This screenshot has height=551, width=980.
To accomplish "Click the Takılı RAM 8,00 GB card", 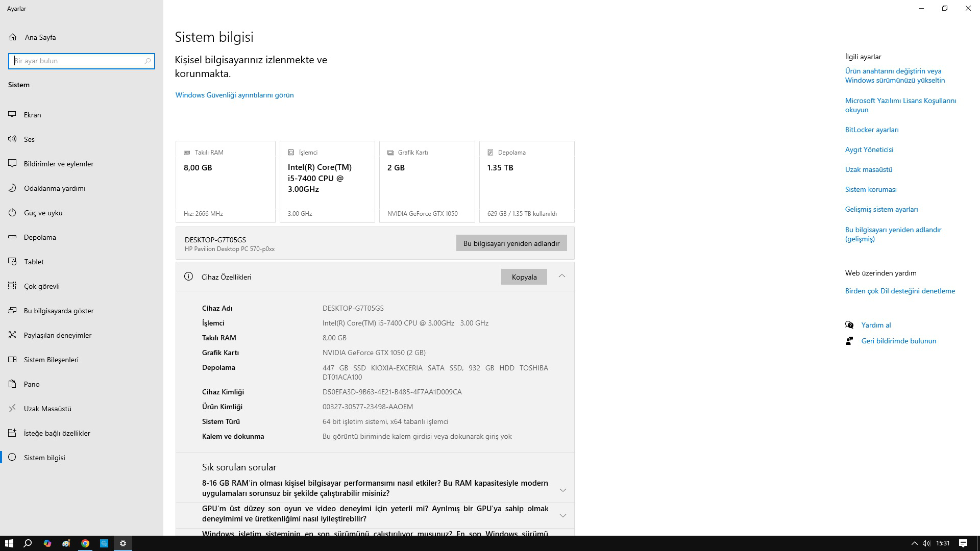I will point(225,182).
